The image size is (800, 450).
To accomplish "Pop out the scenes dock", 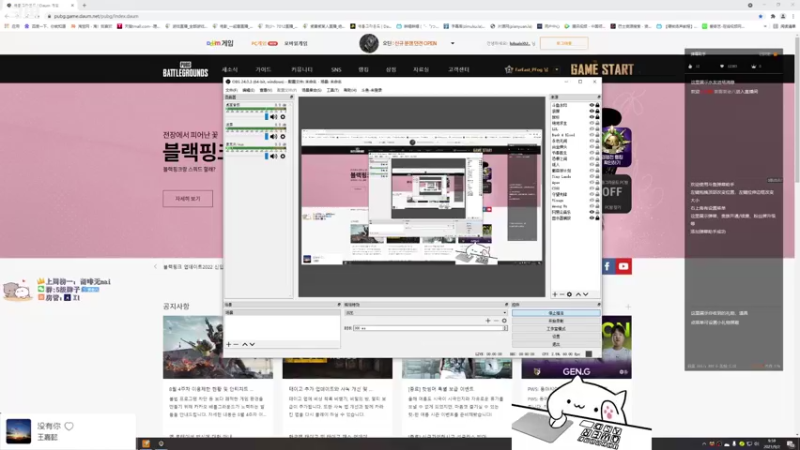I will (339, 305).
